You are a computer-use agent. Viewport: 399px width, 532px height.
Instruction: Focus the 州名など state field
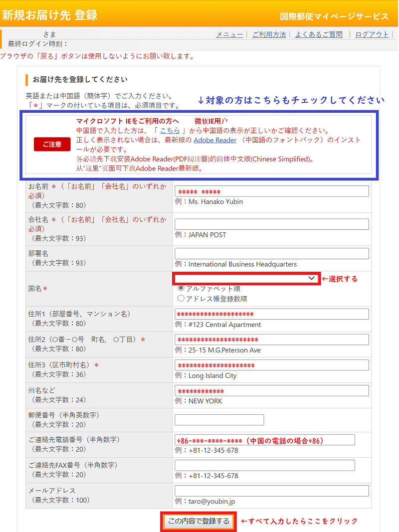coord(272,390)
